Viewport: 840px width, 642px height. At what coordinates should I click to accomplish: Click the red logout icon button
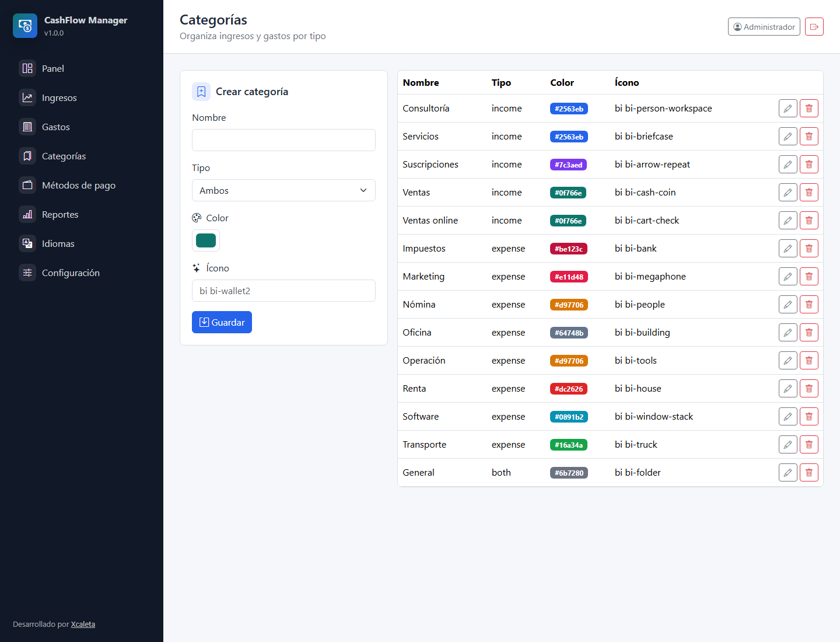[814, 27]
